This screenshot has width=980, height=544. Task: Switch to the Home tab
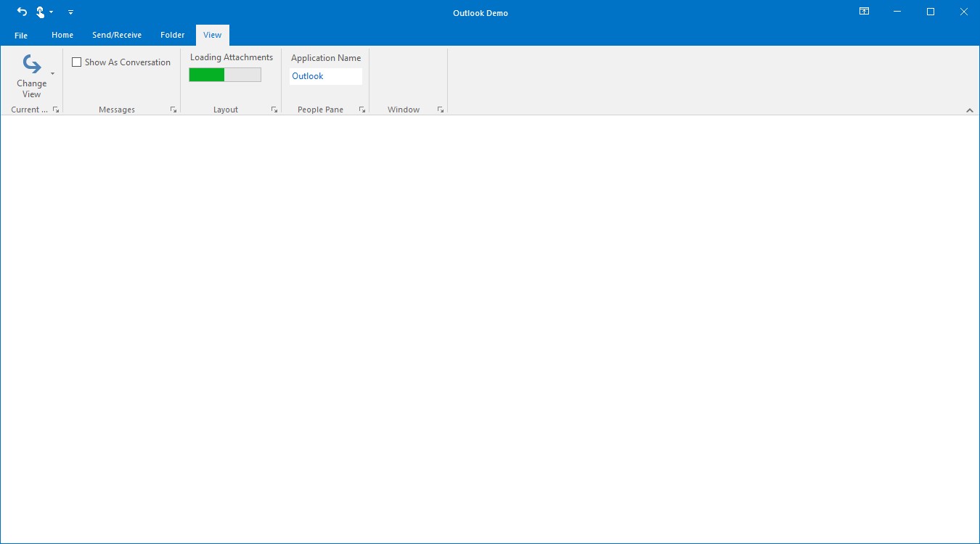62,34
